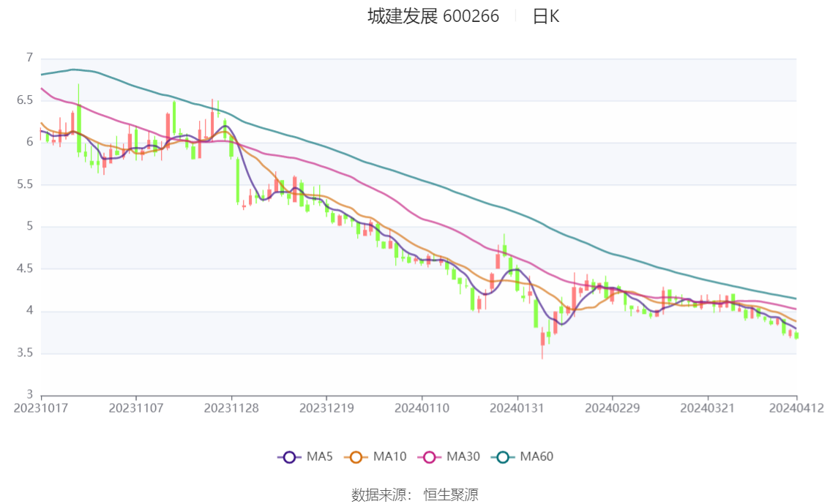Click x-axis date label 20240229
Viewport: 830px width, 504px height.
(613, 408)
